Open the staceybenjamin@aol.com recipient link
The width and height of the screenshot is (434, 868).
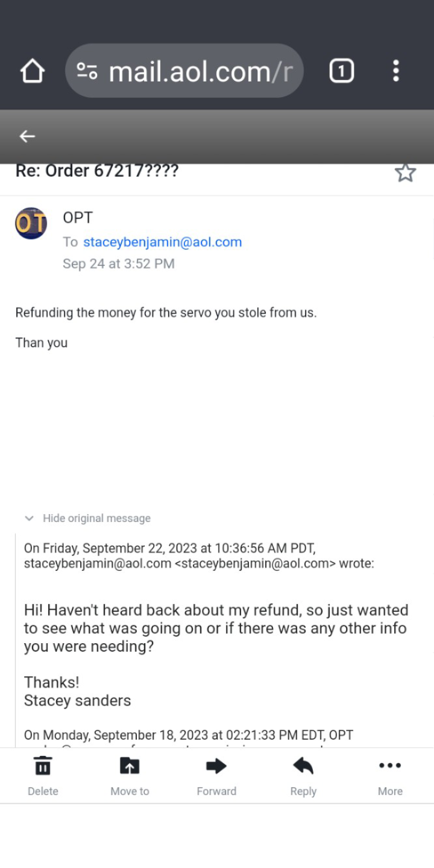click(162, 242)
